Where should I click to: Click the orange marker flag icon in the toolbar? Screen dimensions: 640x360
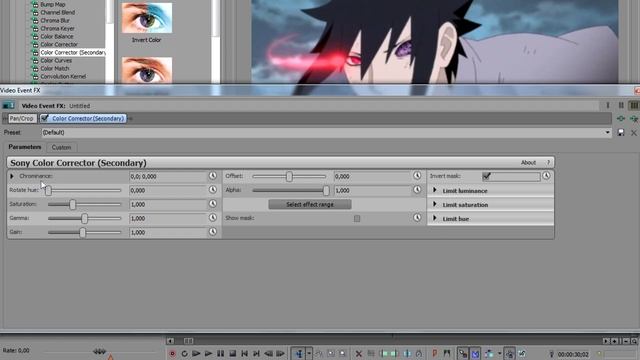pos(435,353)
